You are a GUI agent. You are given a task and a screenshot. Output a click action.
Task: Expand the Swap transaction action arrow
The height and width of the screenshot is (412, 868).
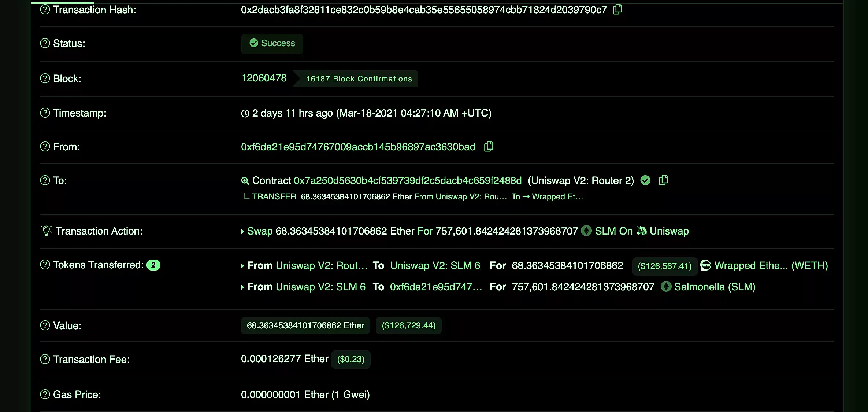(x=242, y=231)
